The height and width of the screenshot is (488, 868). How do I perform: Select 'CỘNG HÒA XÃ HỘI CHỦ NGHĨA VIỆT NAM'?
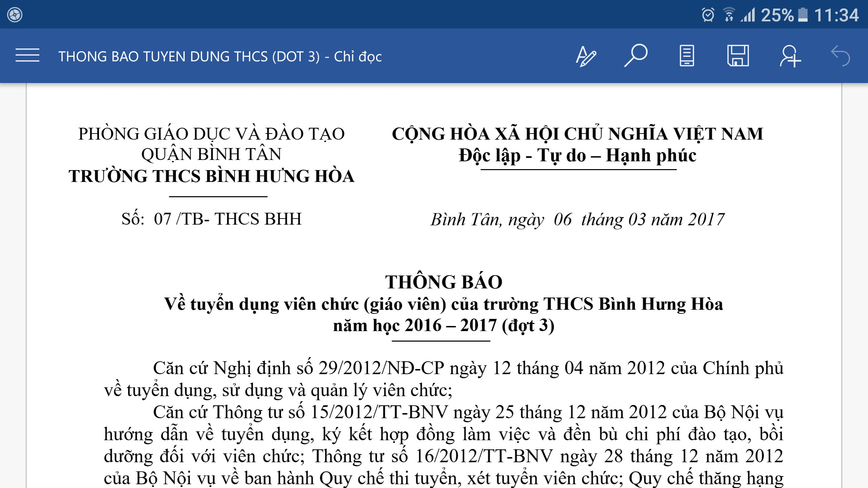point(578,134)
